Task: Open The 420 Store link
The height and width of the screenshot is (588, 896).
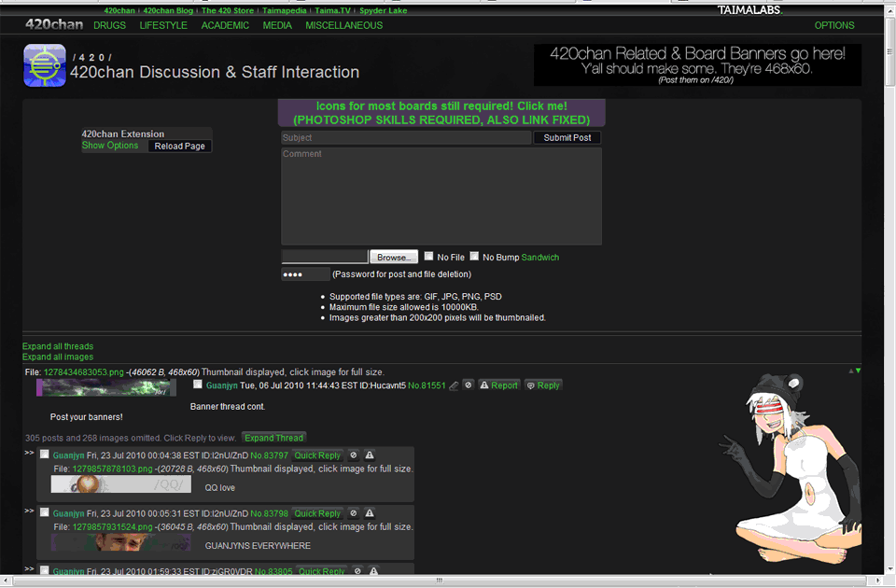Action: pyautogui.click(x=228, y=10)
